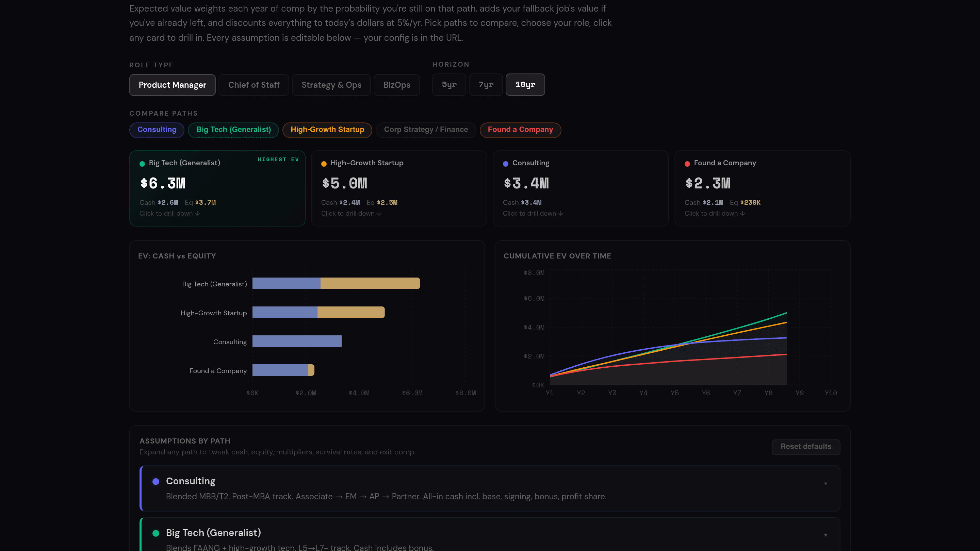Click the Big Tech row dropdown arrow

coord(825,535)
